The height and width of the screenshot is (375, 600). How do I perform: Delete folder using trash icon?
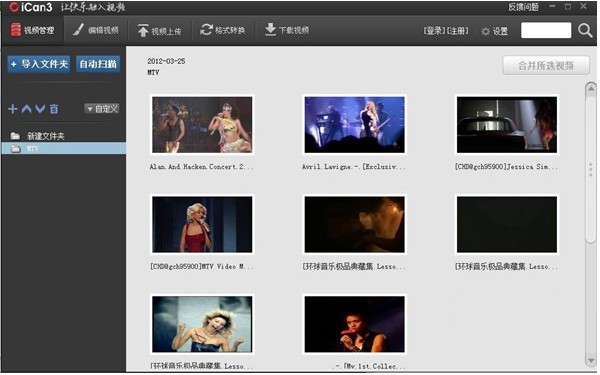[54, 109]
